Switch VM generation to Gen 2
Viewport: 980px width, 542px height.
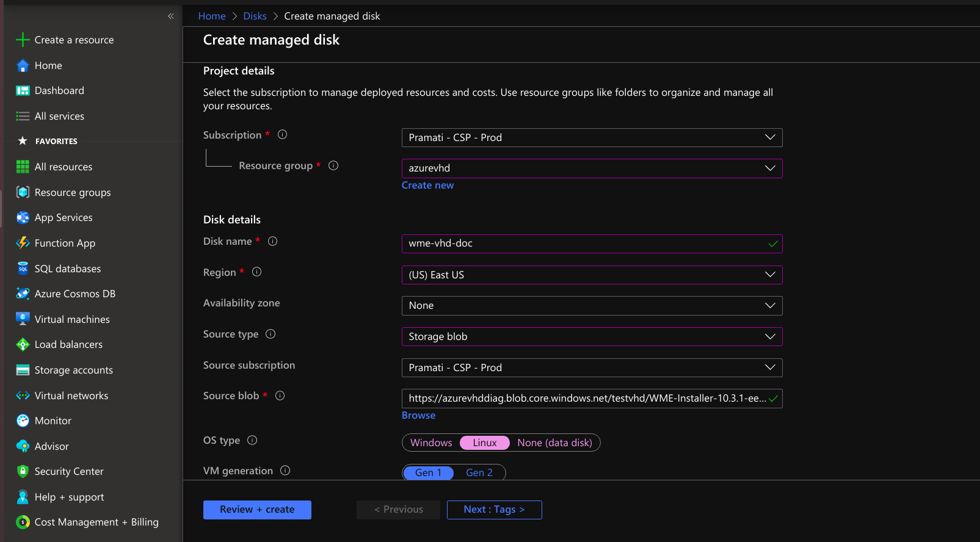pyautogui.click(x=479, y=472)
